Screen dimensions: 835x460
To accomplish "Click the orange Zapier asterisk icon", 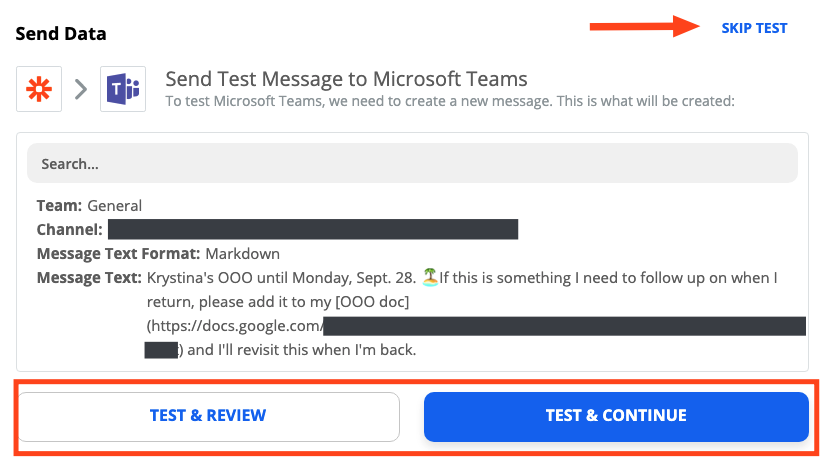I will pos(39,89).
